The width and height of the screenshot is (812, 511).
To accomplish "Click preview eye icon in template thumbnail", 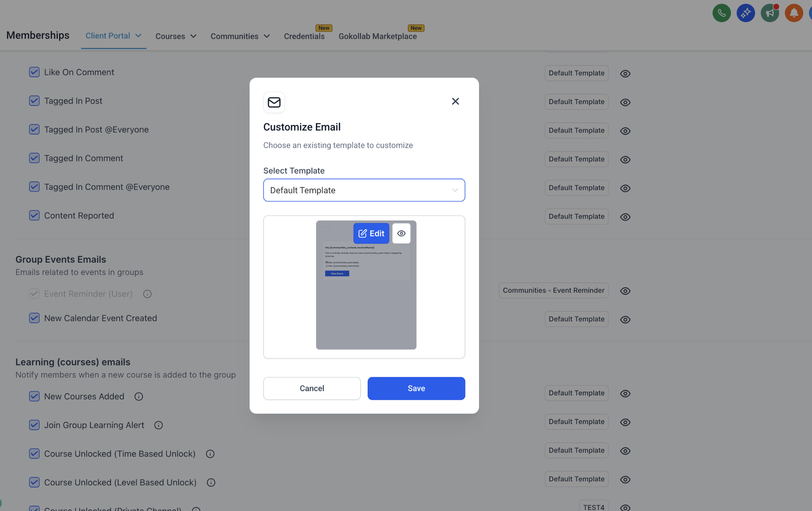I will point(401,233).
